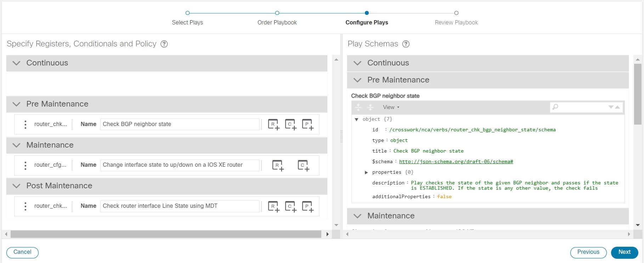Collapse Pre Maintenance section in left panel
Viewport: 644px width, 263px height.
coord(16,104)
